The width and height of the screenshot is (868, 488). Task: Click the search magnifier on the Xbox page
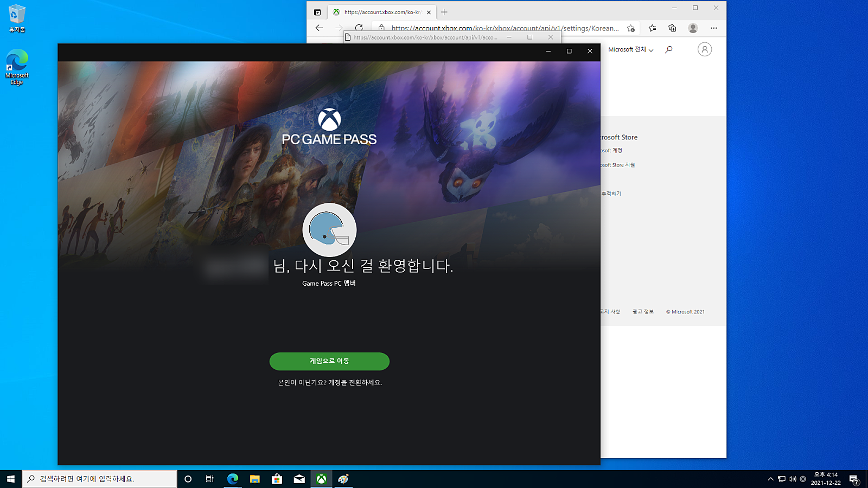click(669, 49)
